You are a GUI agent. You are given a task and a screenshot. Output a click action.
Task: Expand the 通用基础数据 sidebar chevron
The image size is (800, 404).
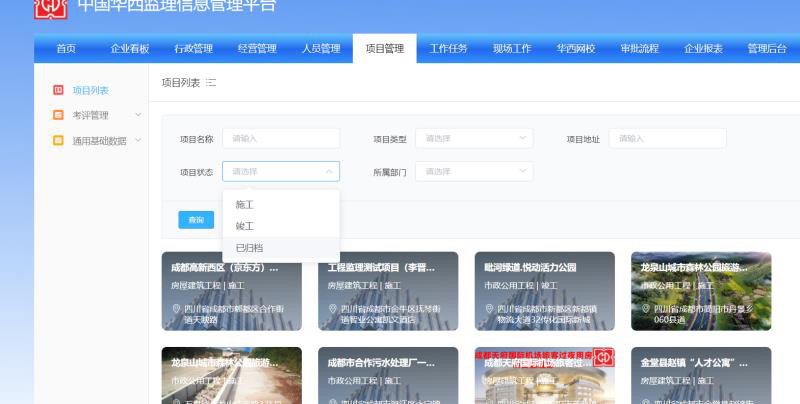point(138,140)
